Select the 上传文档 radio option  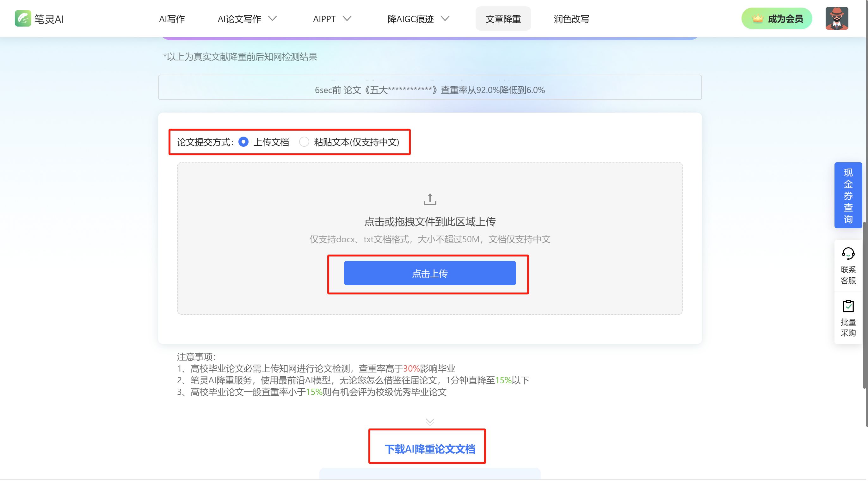[x=243, y=142]
